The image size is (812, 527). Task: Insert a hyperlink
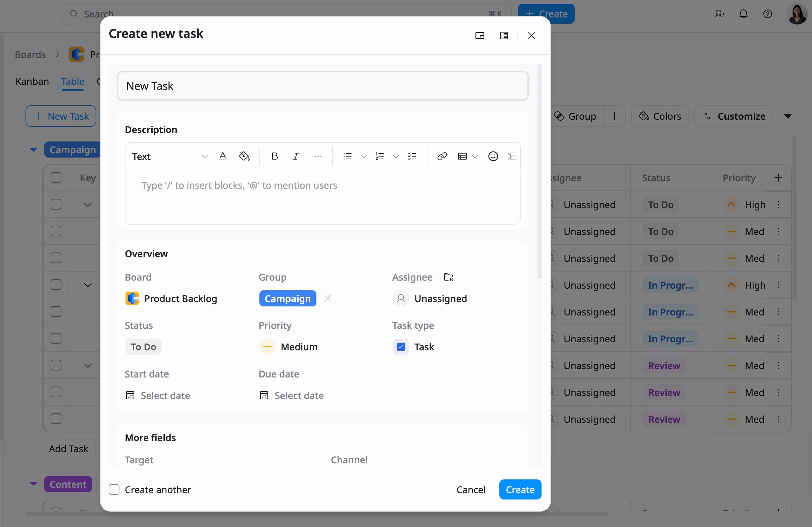pyautogui.click(x=442, y=156)
